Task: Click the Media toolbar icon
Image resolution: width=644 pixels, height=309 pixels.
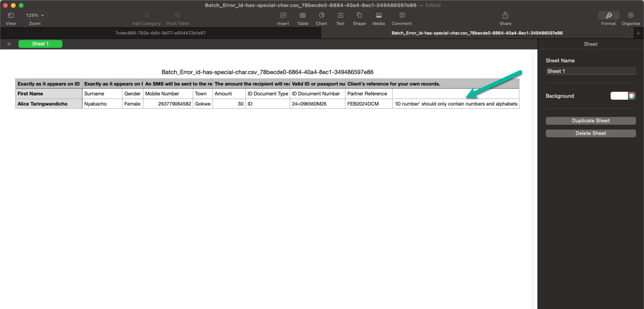Action: pyautogui.click(x=378, y=15)
